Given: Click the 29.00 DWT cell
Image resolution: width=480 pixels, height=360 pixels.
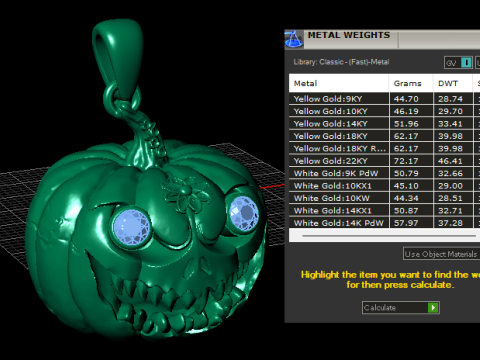Looking at the screenshot, I should 453,186.
